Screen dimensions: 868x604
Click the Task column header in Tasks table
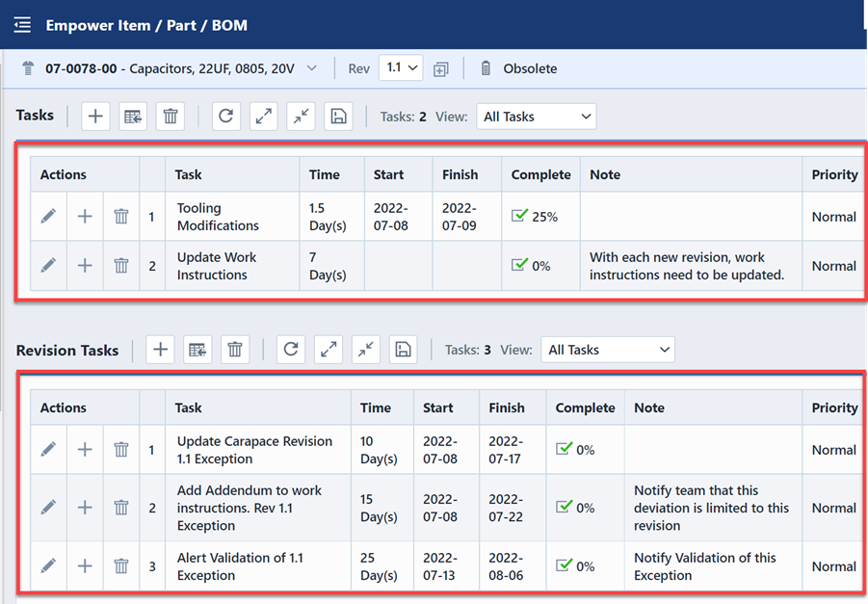[x=189, y=174]
